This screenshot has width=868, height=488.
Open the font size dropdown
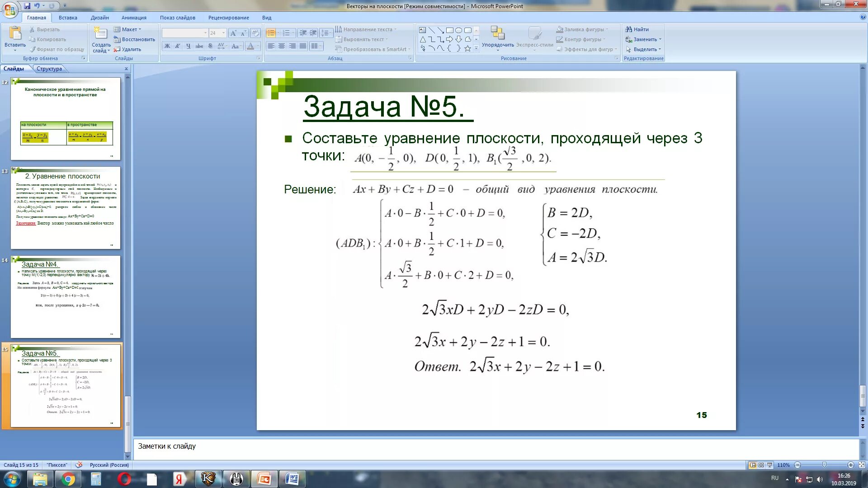[x=223, y=33]
